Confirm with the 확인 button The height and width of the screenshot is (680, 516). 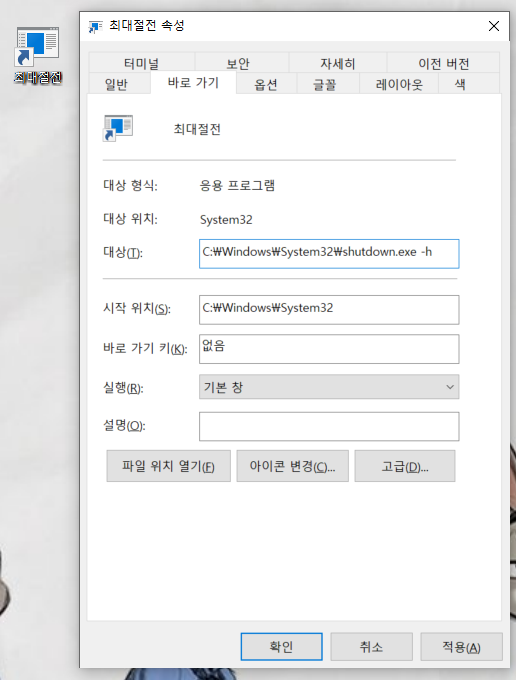coord(281,647)
